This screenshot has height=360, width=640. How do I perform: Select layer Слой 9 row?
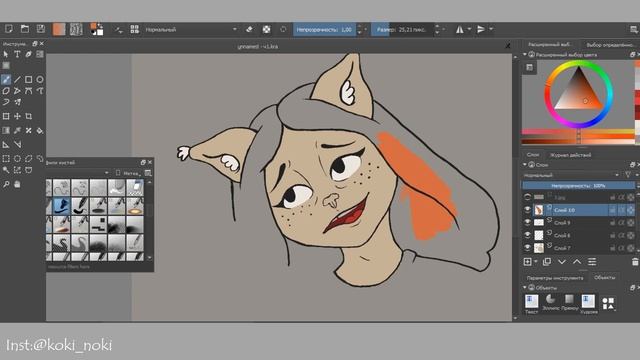580,222
